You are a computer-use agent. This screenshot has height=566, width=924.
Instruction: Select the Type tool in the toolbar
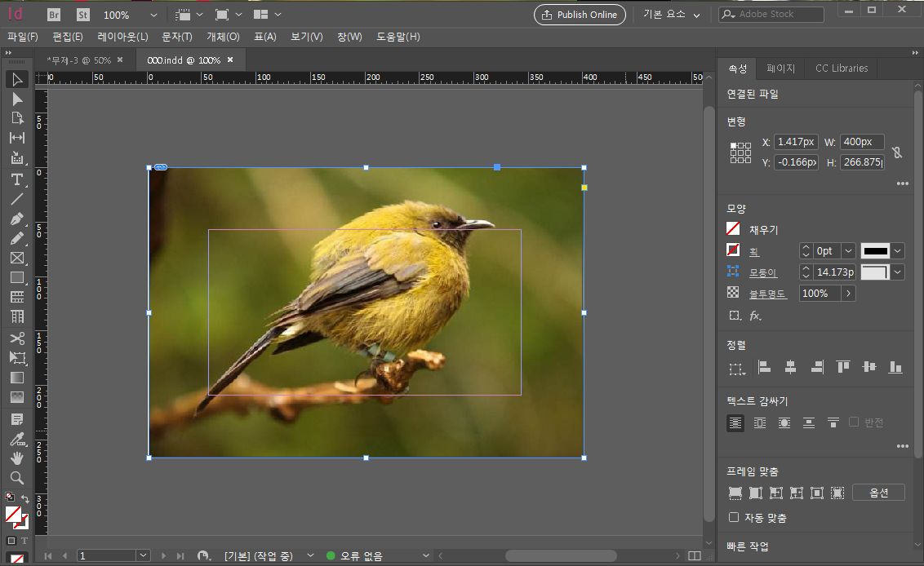pos(17,179)
